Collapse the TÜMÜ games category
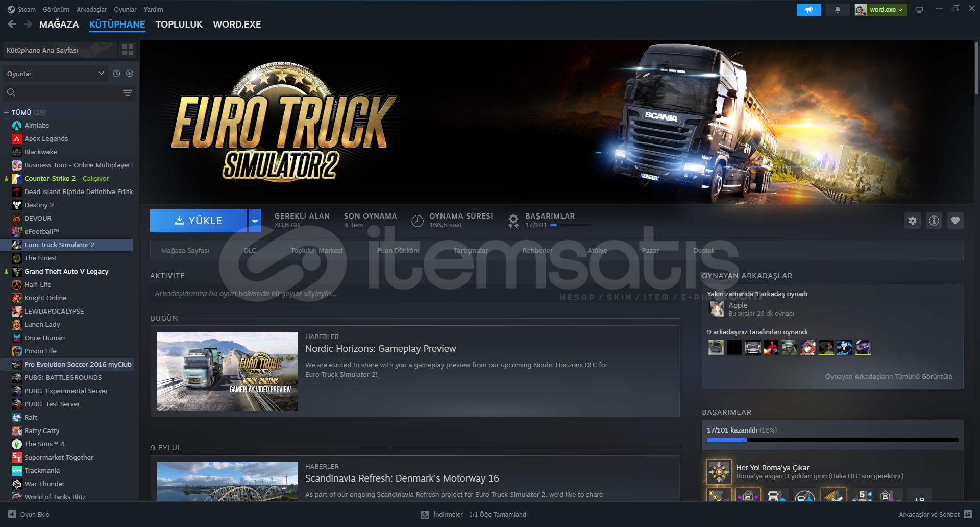This screenshot has width=980, height=527. [x=7, y=112]
